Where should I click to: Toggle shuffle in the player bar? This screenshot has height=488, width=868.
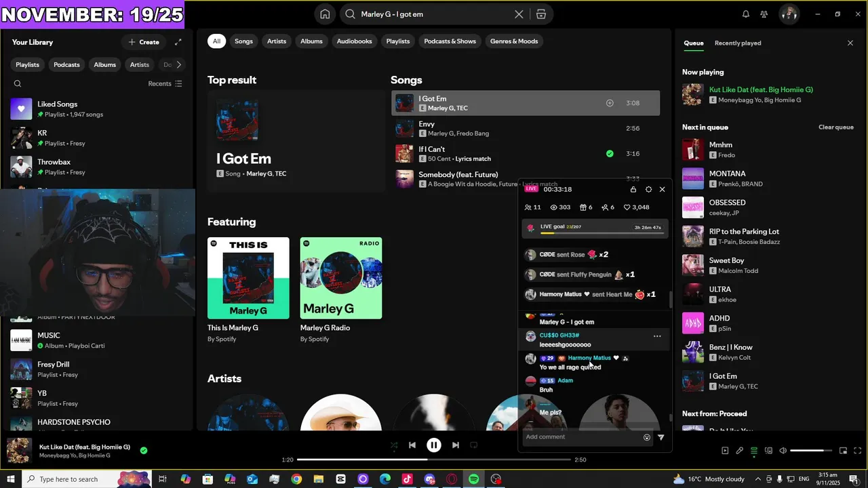394,445
